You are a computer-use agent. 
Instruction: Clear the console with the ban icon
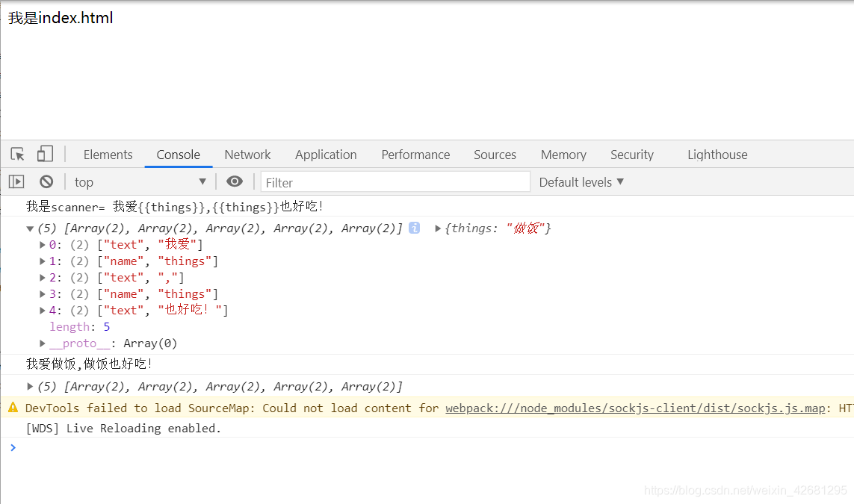pos(46,181)
